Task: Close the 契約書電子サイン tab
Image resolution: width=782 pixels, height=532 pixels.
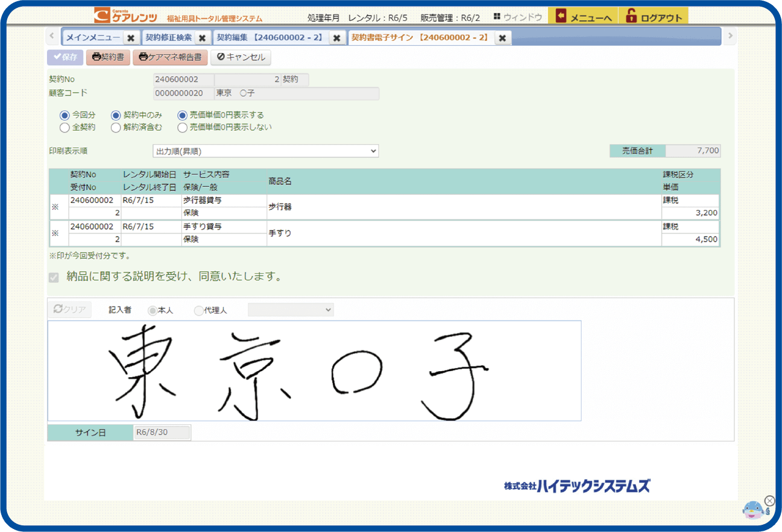Action: 502,38
